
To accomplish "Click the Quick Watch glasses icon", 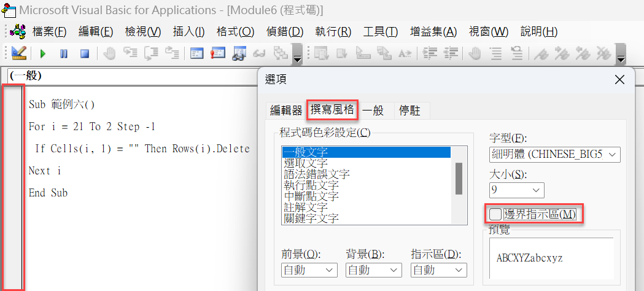I will point(260,53).
